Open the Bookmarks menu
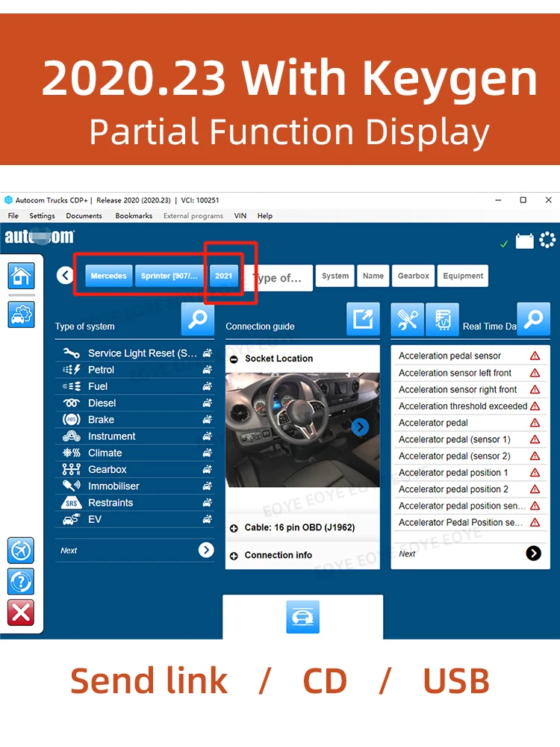This screenshot has height=747, width=560. tap(134, 216)
